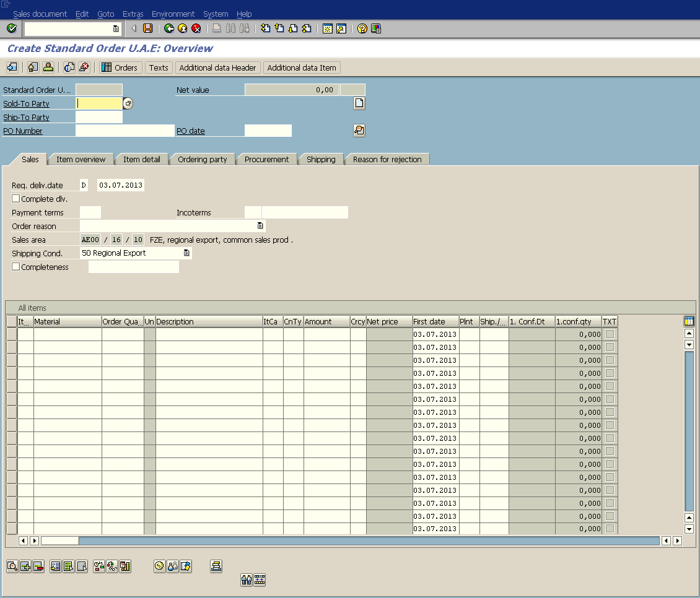
Task: Click the Orders button
Action: 120,67
